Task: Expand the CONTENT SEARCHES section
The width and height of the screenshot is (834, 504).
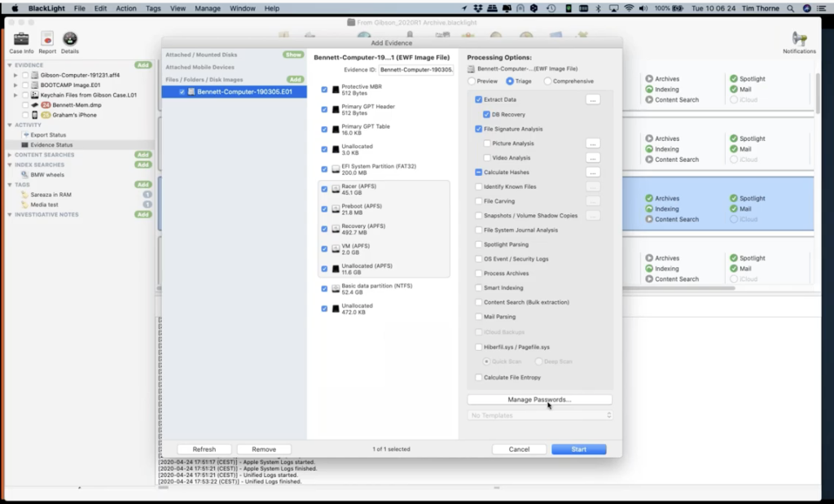Action: click(10, 155)
